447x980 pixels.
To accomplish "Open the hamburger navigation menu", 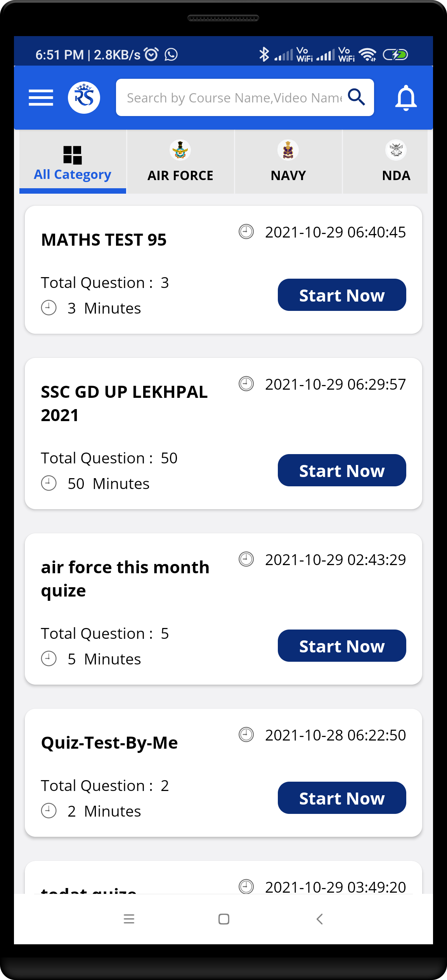I will (x=41, y=97).
